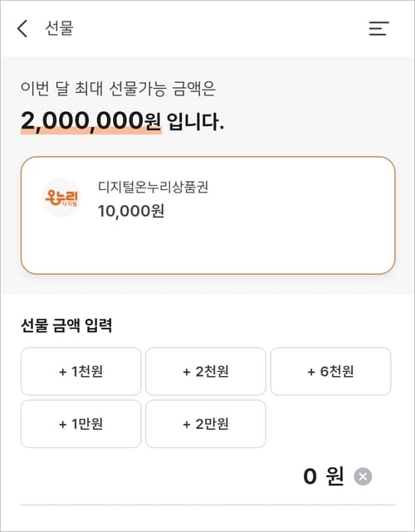The image size is (415, 532).
Task: Add 1만원 to the gift amount
Action: coord(81,424)
